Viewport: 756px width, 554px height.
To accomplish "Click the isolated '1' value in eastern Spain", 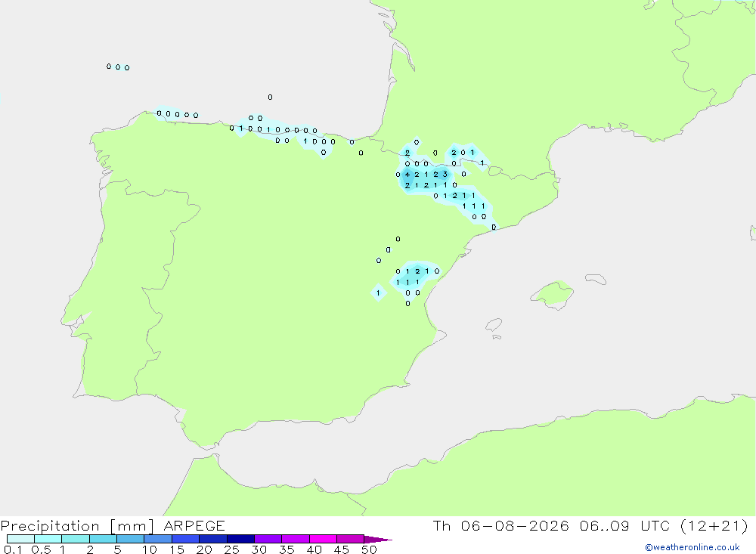I will (x=379, y=292).
